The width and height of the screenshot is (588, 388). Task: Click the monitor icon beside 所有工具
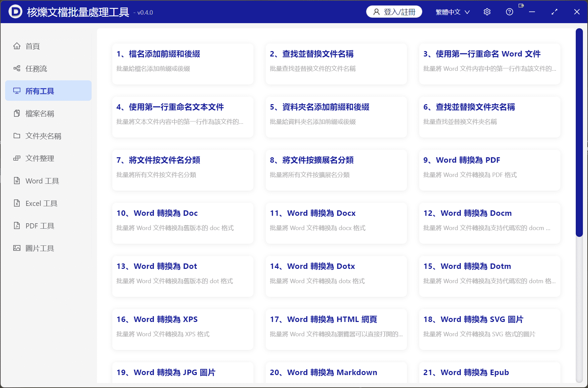click(x=17, y=91)
